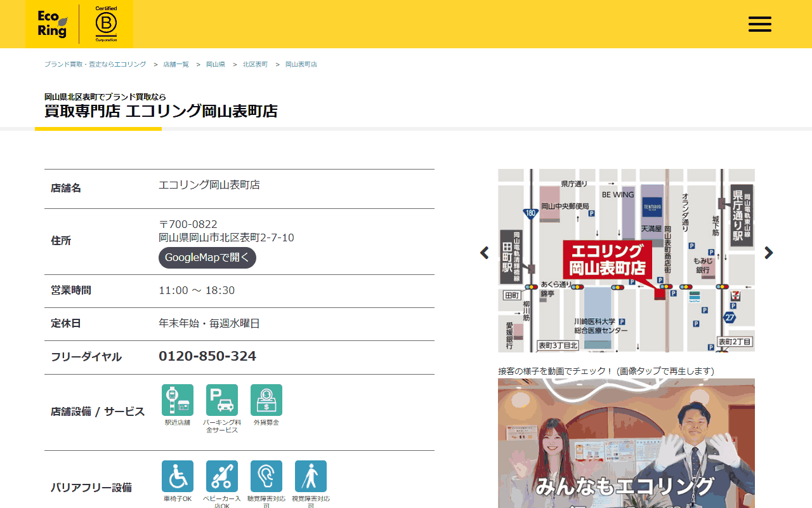Click the バリアフリー設備 row label

pyautogui.click(x=91, y=488)
